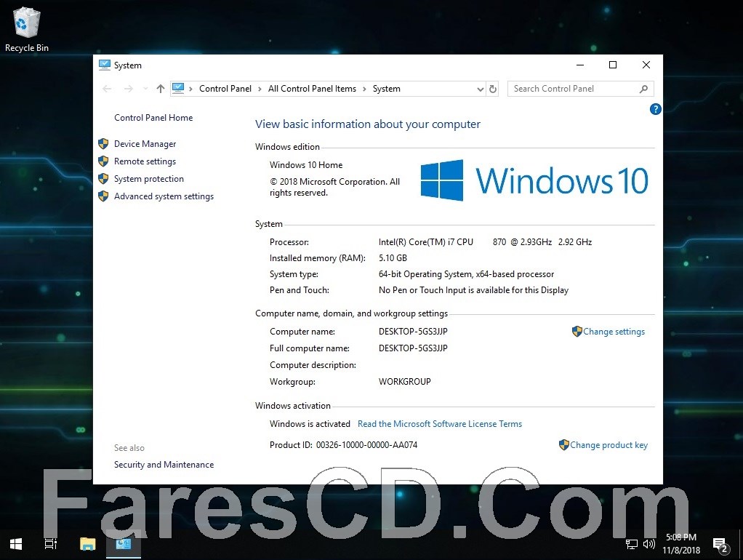Image resolution: width=743 pixels, height=560 pixels.
Task: Go to Control Panel breadcrumb
Action: [225, 89]
